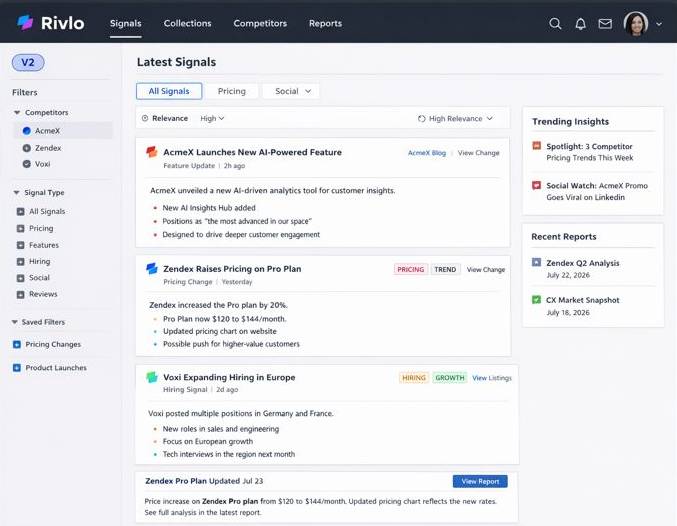Click the refresh icon beside High Relevance

[x=421, y=119]
